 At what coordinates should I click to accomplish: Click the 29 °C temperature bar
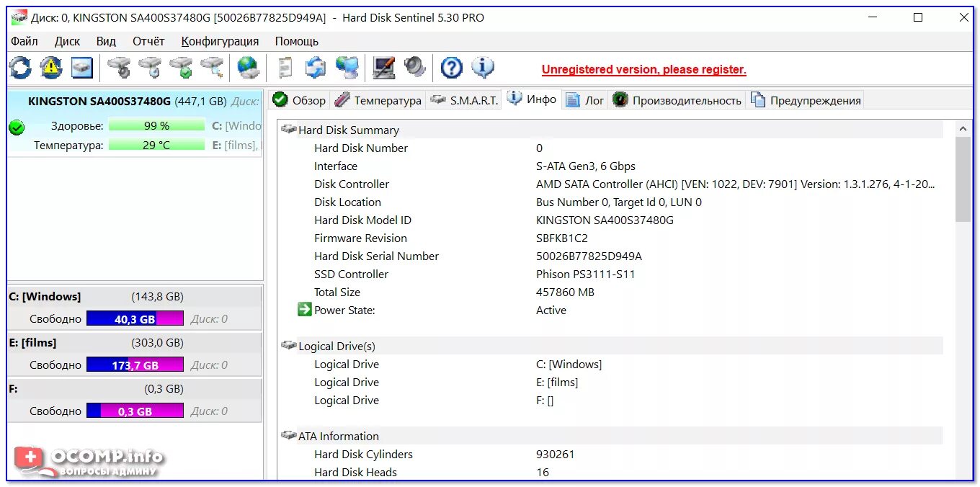click(x=156, y=145)
